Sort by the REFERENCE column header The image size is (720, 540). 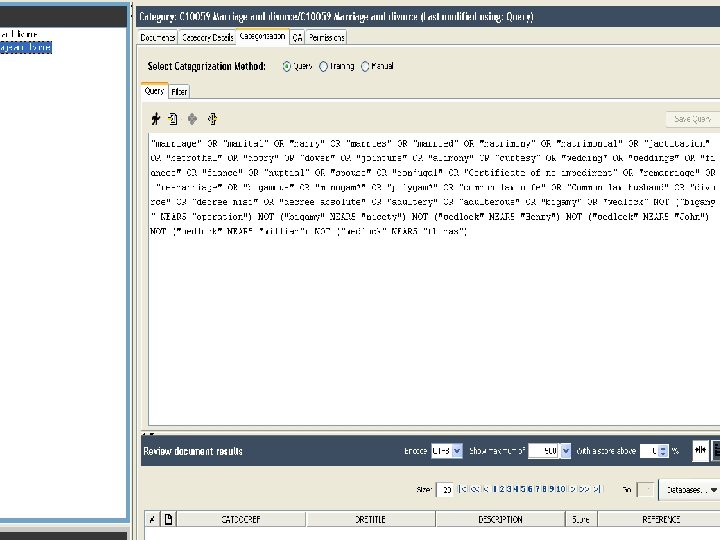pyautogui.click(x=660, y=519)
